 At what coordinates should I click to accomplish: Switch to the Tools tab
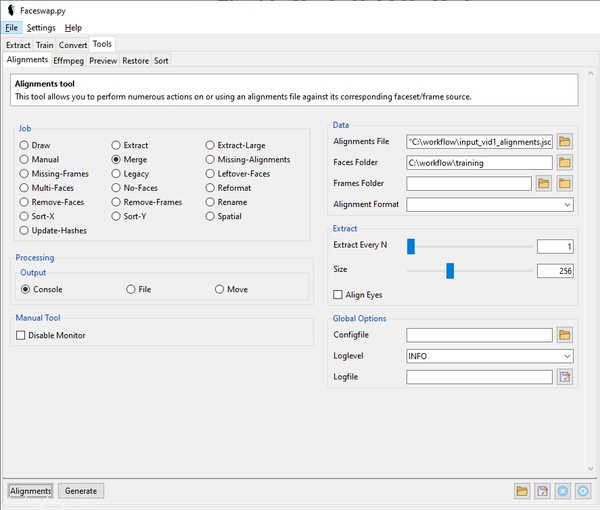pos(102,44)
